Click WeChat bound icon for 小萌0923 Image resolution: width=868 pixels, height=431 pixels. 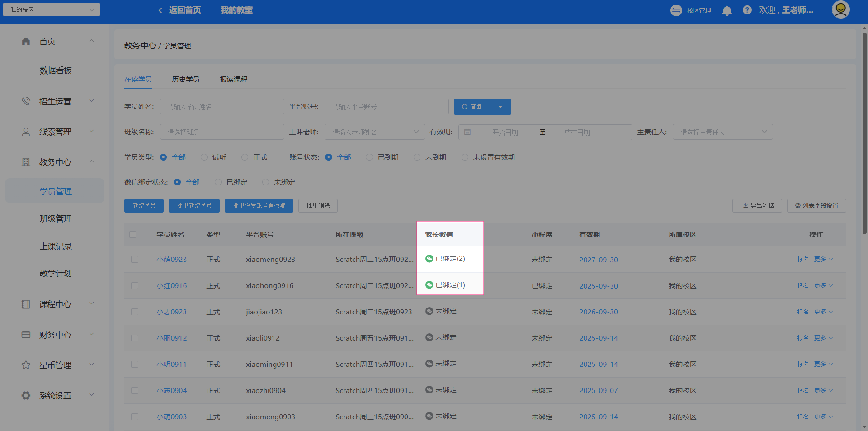click(x=429, y=259)
